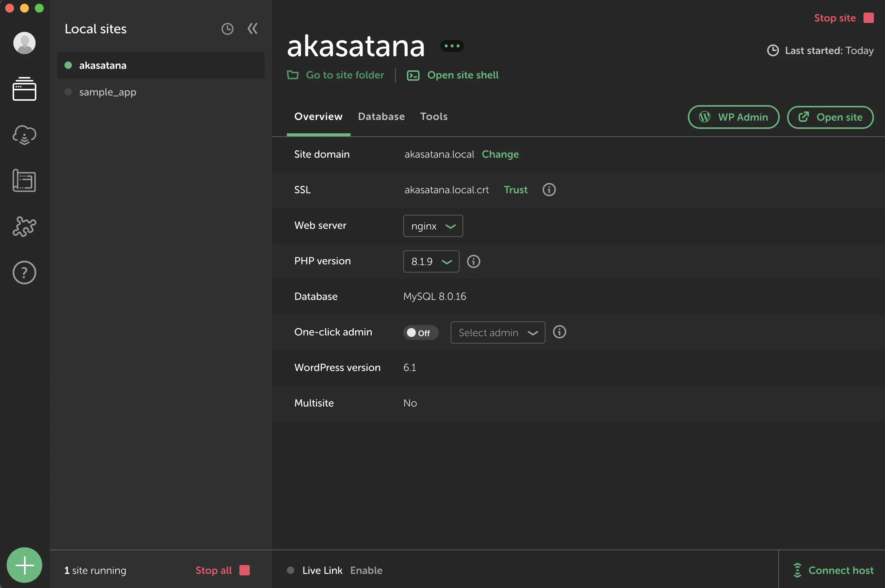Click the WP Admin button
Viewport: 885px width, 588px height.
pyautogui.click(x=733, y=117)
